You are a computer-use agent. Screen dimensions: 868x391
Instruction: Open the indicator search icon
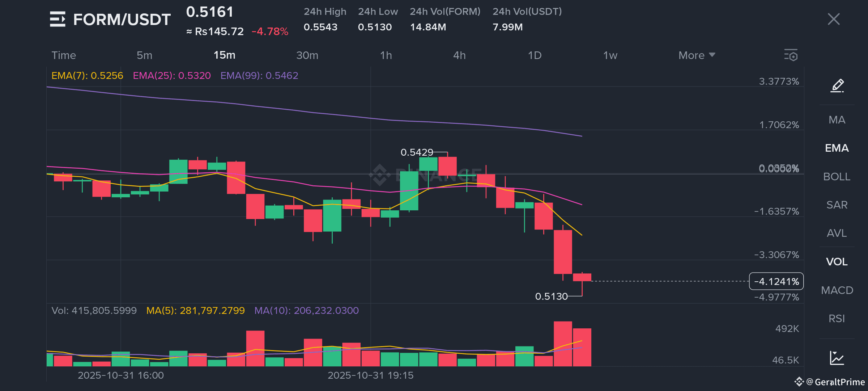[791, 55]
